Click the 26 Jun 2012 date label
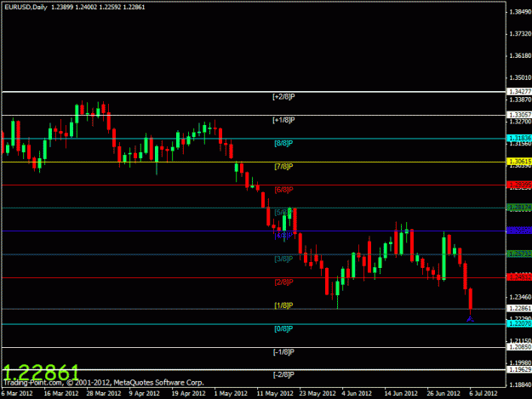This screenshot has height=399, width=532. click(443, 393)
